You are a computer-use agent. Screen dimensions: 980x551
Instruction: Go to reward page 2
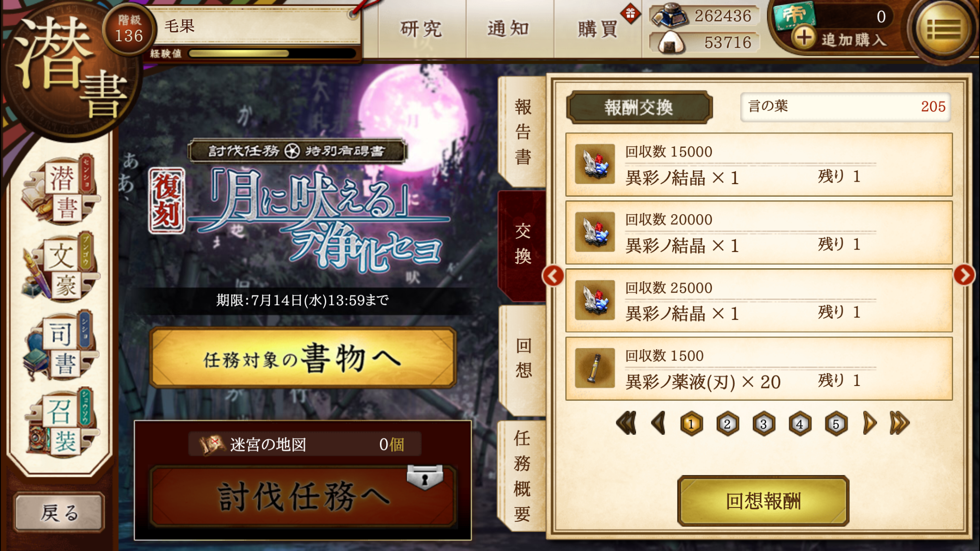tap(727, 424)
